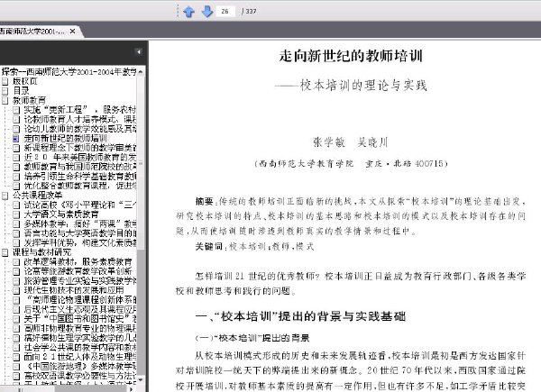
Task: Open bookmark 社会学公共课的教学内容和教材
Action: click(x=80, y=347)
